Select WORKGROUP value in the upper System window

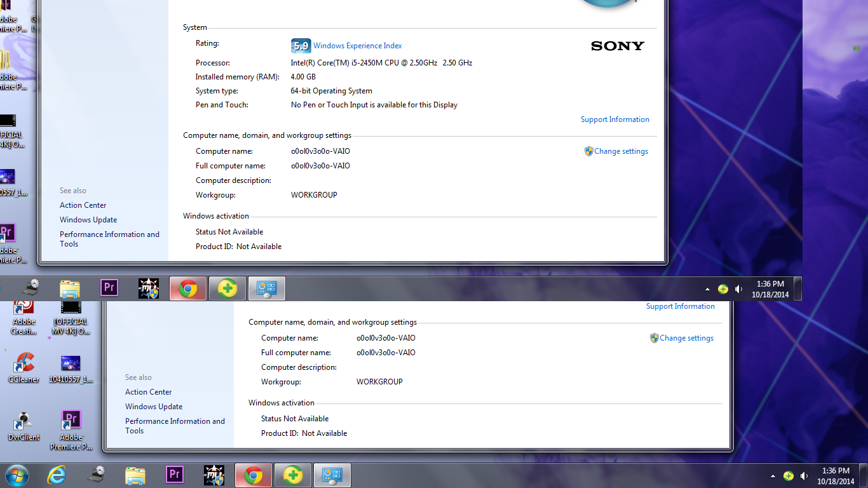pyautogui.click(x=314, y=195)
